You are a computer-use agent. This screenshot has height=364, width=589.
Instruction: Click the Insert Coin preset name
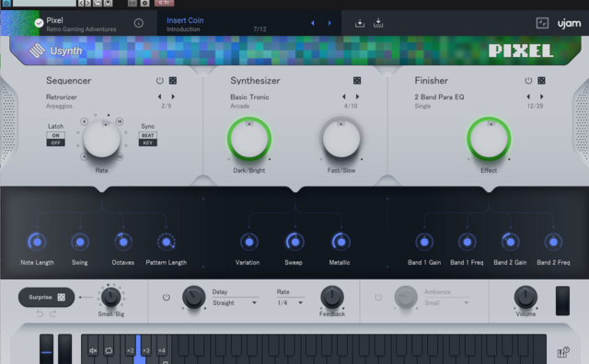click(x=185, y=20)
